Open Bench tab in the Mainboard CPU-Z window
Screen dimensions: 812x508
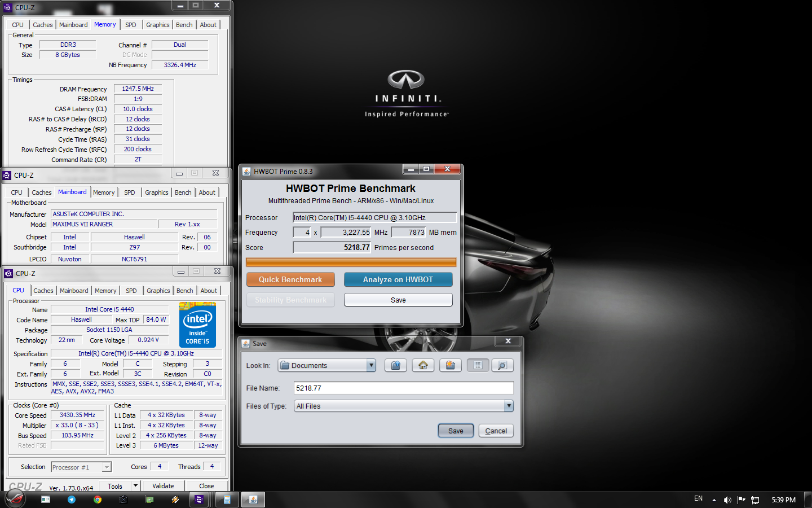pos(183,192)
